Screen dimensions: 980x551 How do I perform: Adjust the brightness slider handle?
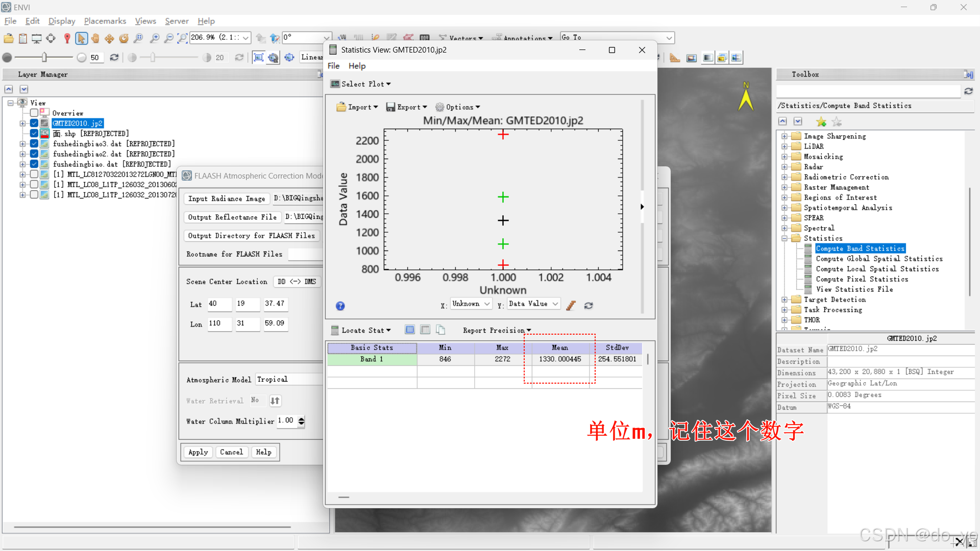coord(44,57)
